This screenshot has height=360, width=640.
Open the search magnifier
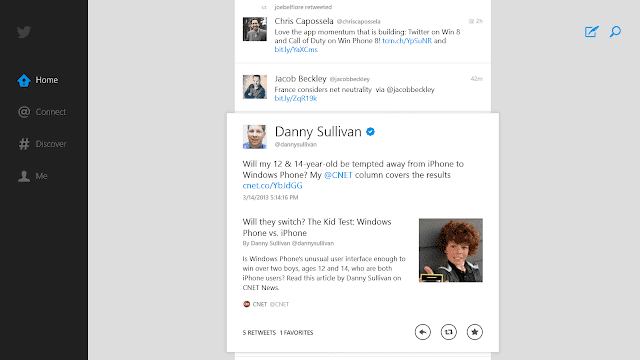(x=615, y=31)
